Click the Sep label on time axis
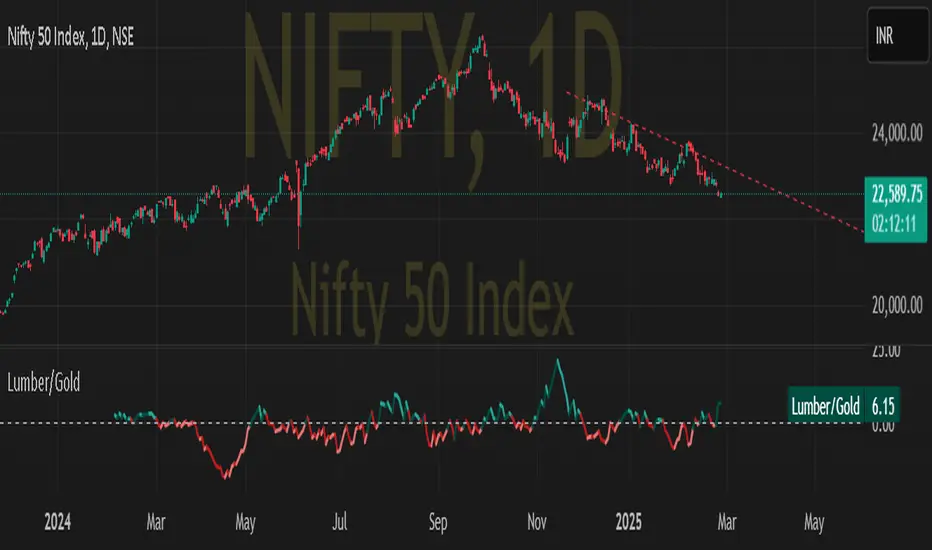Screen dimensions: 932x550 tap(438, 522)
